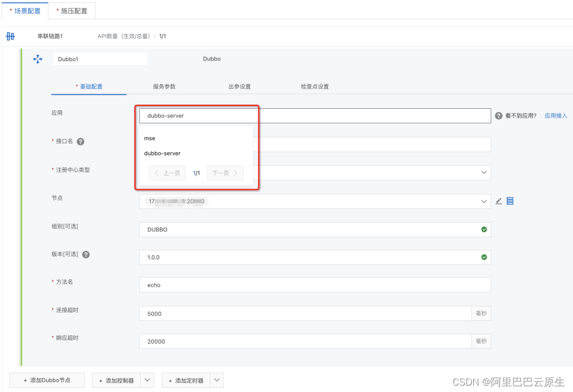Open the 服务参数 tab
Screen dimensions: 573x392
click(x=164, y=86)
